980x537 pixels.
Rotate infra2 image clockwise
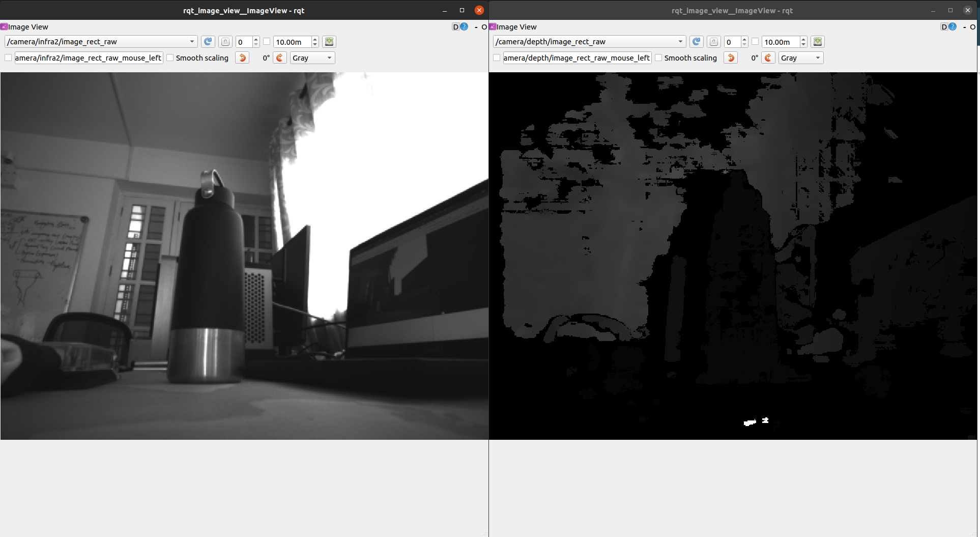tap(280, 58)
